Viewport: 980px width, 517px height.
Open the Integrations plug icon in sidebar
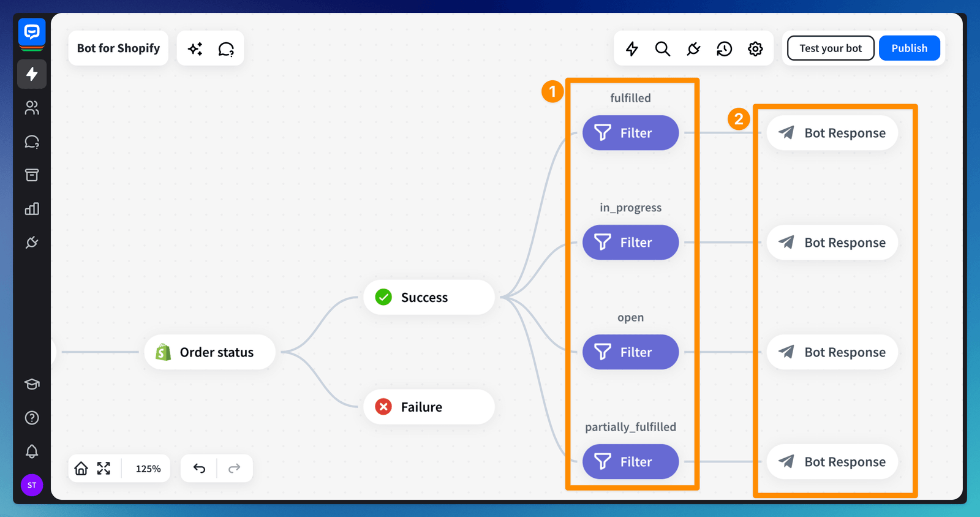(32, 243)
